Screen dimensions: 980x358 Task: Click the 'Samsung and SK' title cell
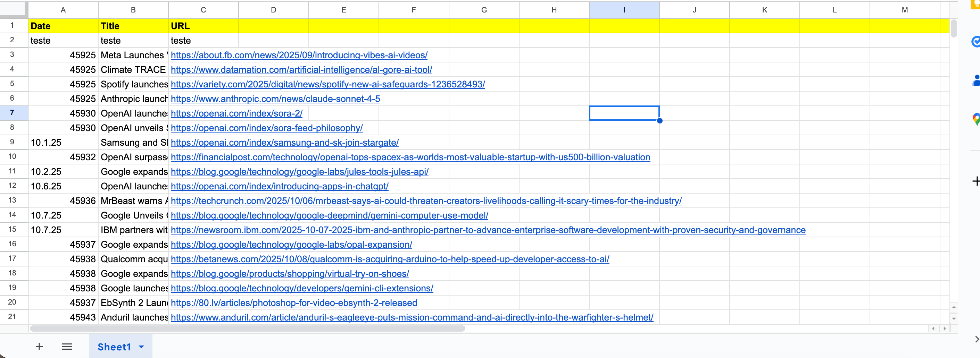(133, 143)
